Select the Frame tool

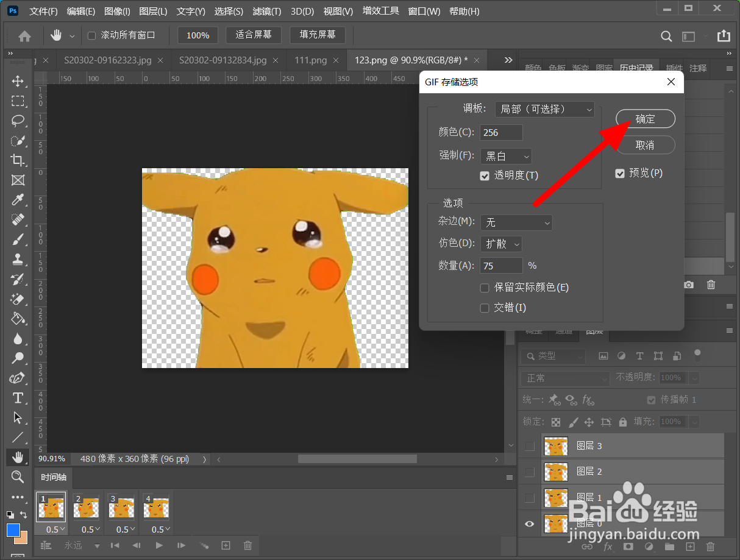tap(18, 180)
